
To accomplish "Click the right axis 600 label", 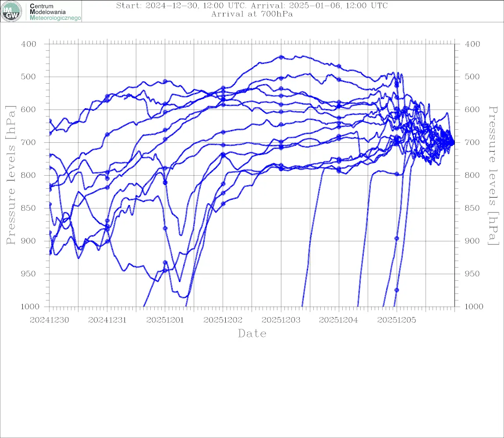I will [x=472, y=109].
